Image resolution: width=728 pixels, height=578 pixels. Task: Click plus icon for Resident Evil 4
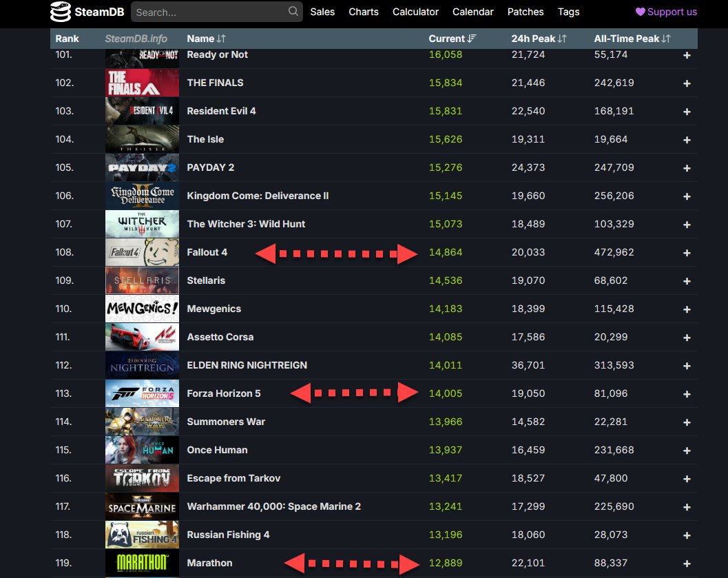click(x=687, y=112)
